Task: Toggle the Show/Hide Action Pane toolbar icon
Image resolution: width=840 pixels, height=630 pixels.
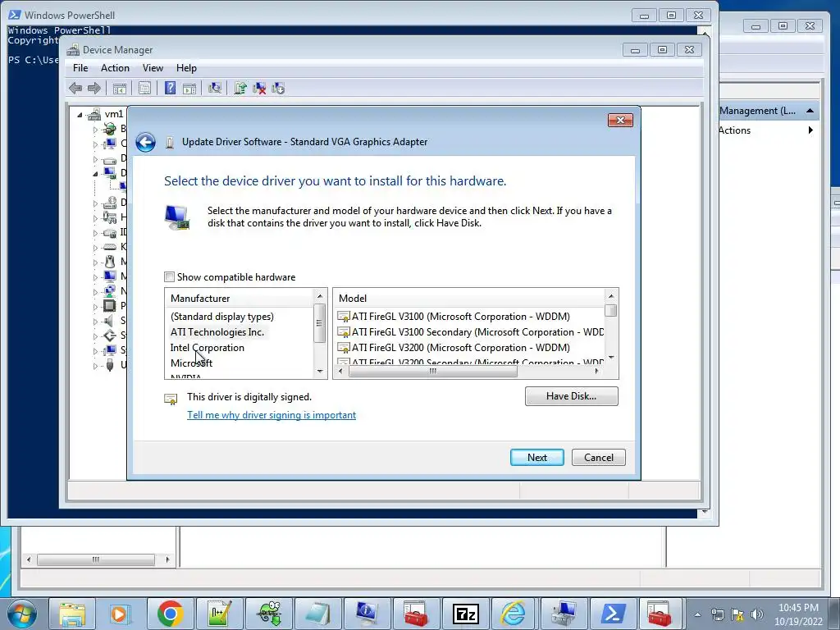Action: pyautogui.click(x=189, y=89)
